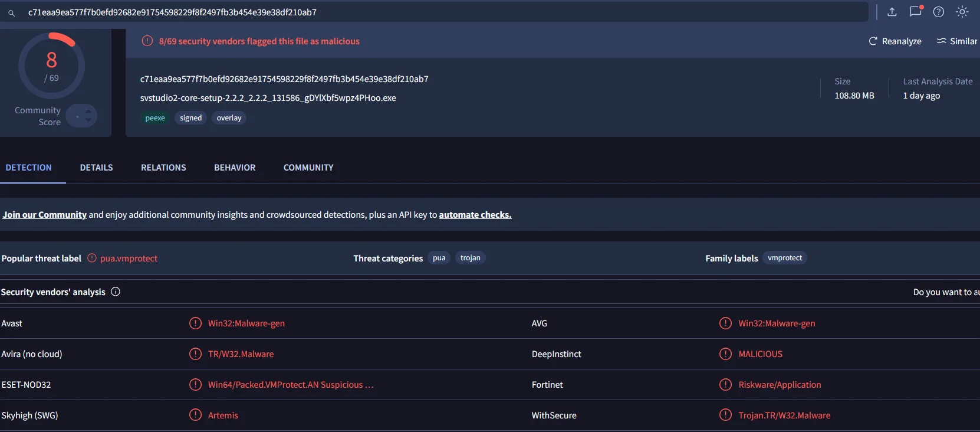Switch to the DETECTION tab
980x432 pixels.
tap(29, 168)
